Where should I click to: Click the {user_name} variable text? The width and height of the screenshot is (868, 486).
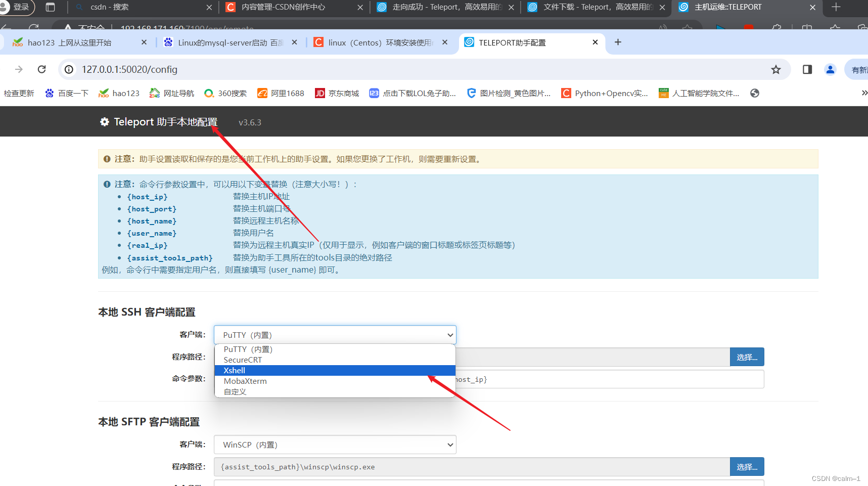(x=152, y=233)
